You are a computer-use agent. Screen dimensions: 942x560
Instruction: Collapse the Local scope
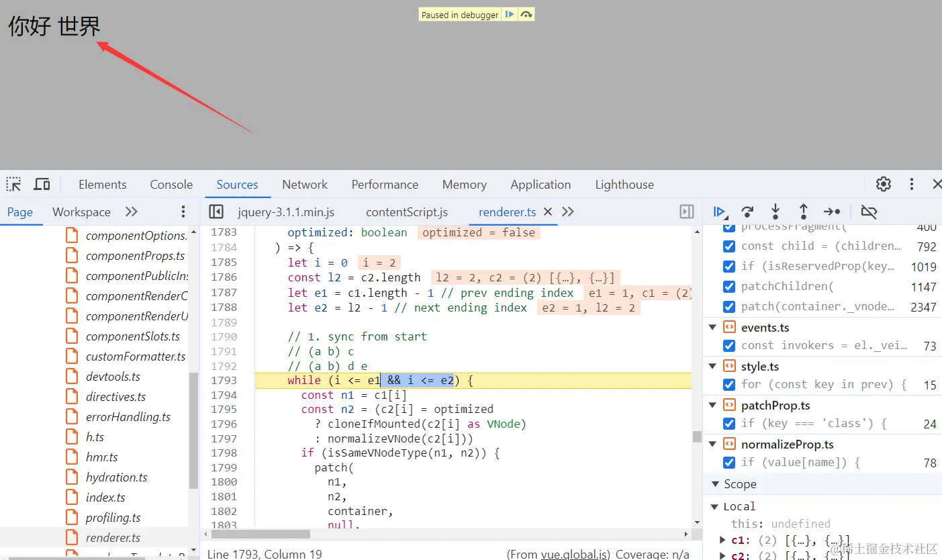[x=713, y=507]
